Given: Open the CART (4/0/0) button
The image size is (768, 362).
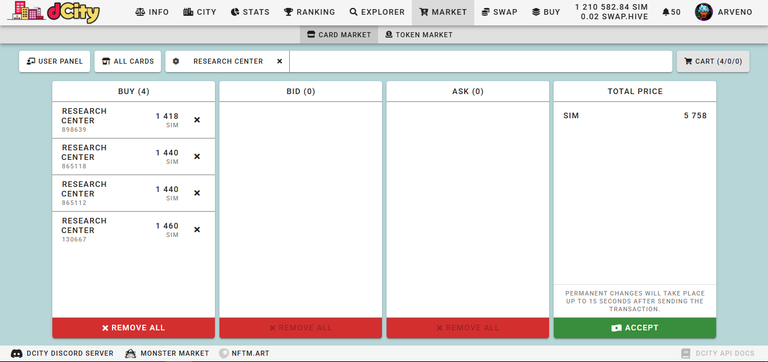Looking at the screenshot, I should tap(713, 61).
